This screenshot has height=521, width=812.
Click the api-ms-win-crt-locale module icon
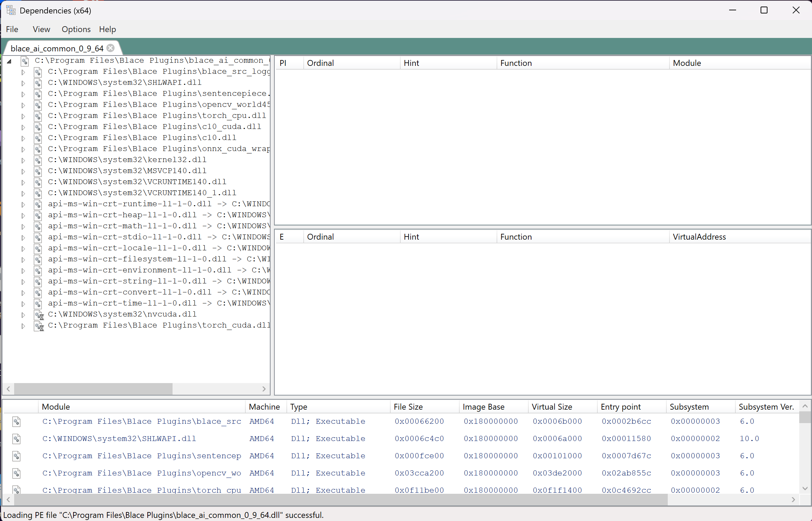click(38, 249)
